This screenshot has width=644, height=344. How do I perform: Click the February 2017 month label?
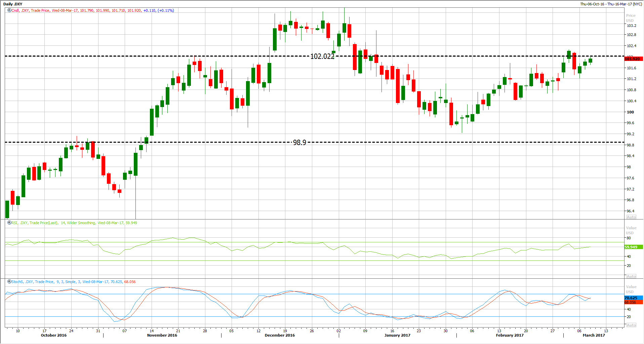click(510, 335)
